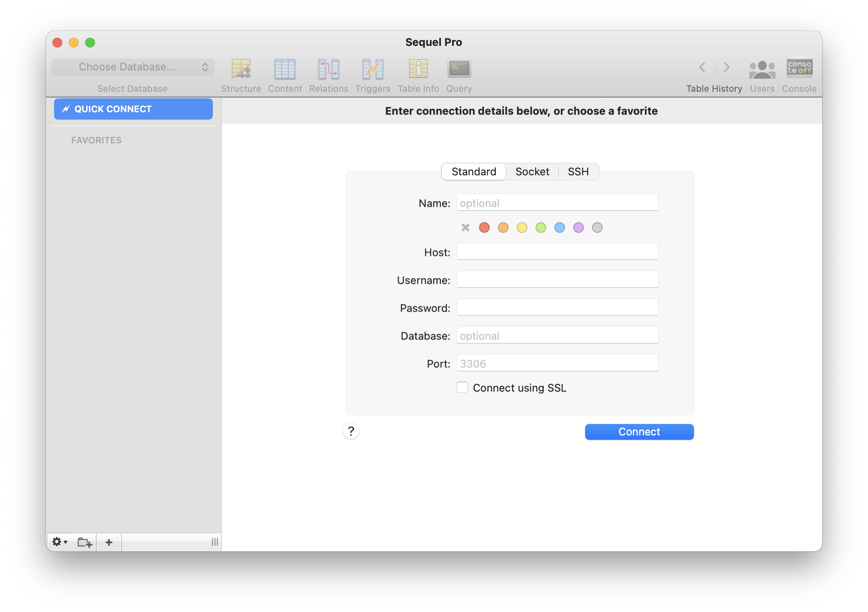The image size is (868, 612).
Task: Go back in Table History
Action: 702,67
